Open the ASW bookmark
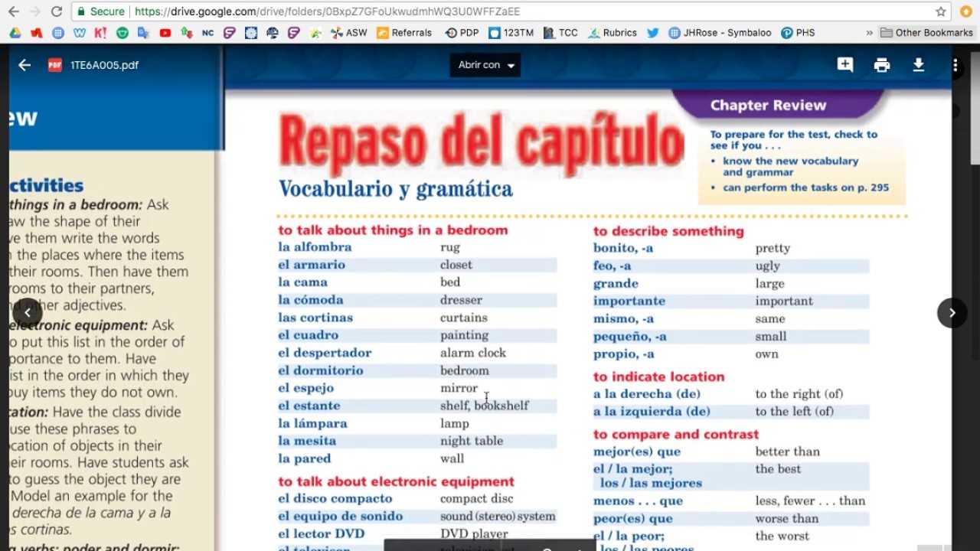This screenshot has width=980, height=551. (349, 33)
